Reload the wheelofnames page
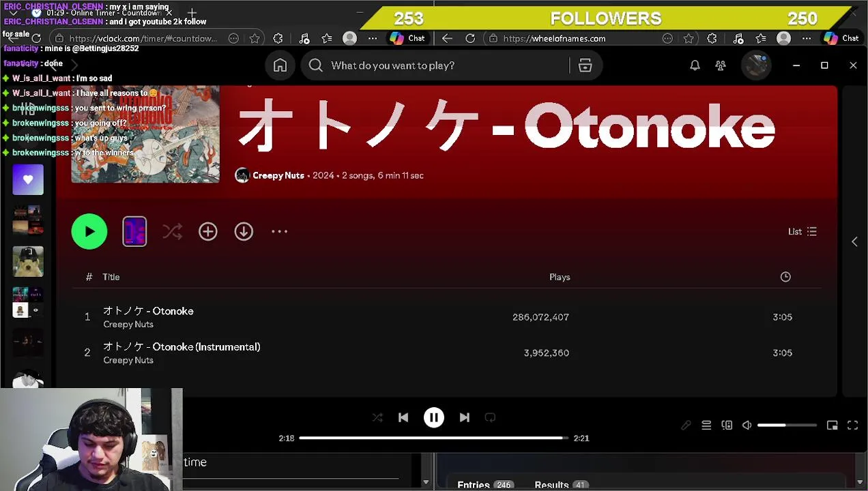868x491 pixels. coord(470,39)
